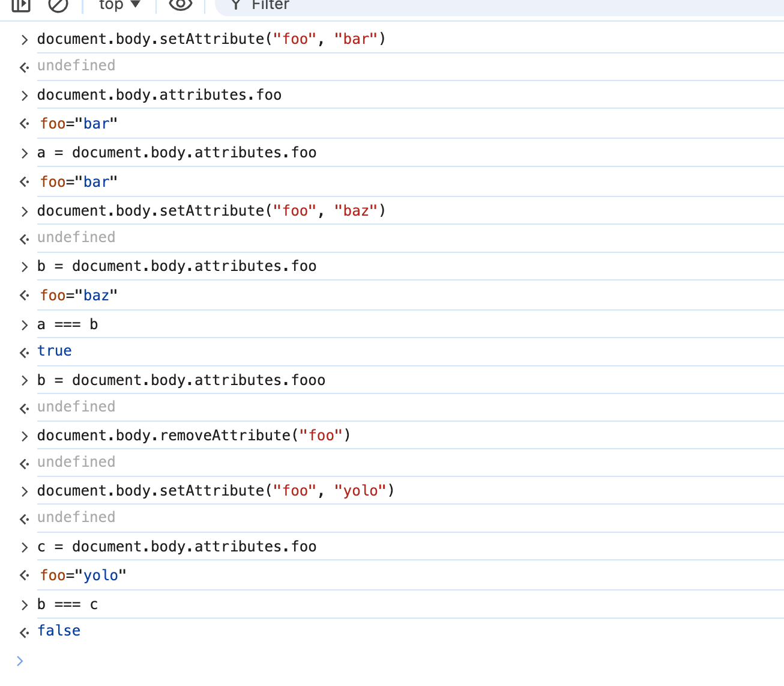Select the foo="yolo" attribute output

pos(83,575)
